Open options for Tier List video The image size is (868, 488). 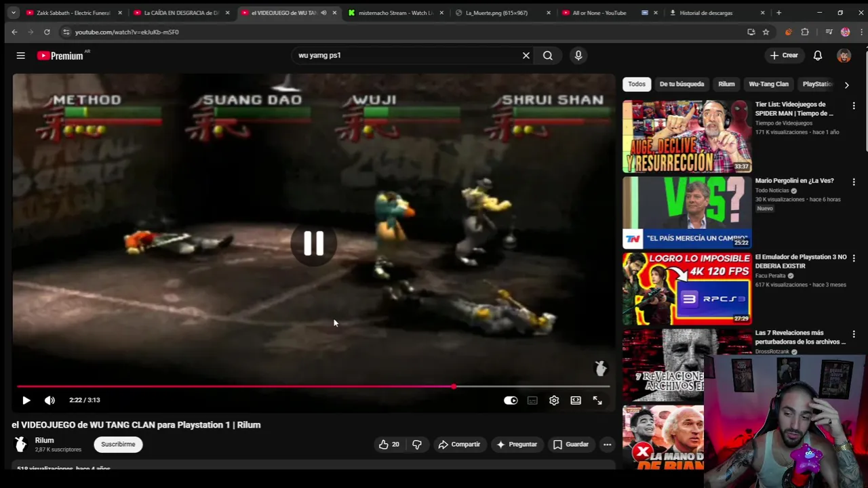click(x=854, y=106)
